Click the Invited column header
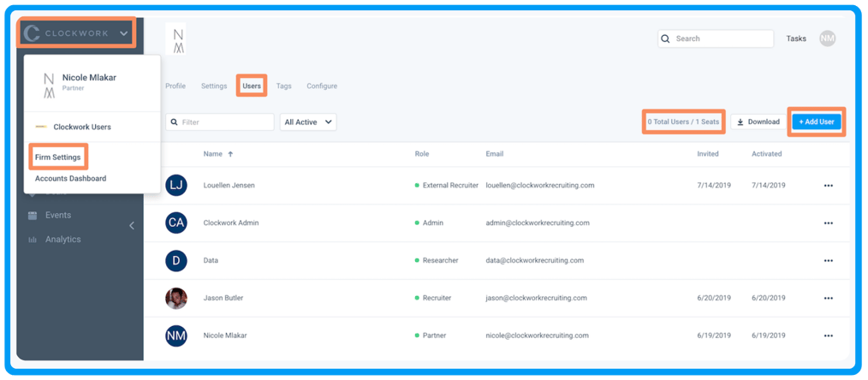868x380 pixels. pyautogui.click(x=707, y=154)
